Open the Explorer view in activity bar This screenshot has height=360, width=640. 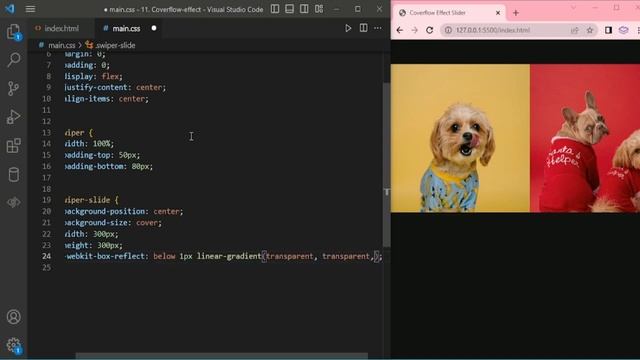13,31
